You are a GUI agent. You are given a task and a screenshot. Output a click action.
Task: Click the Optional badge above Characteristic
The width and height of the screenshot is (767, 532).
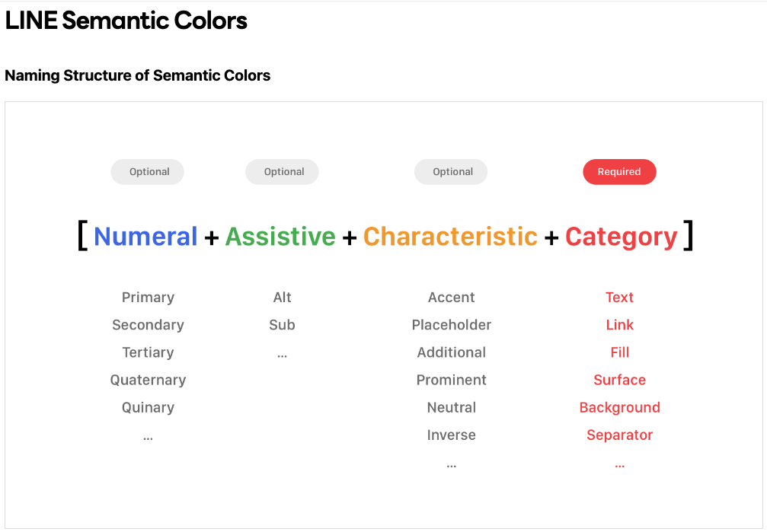pos(451,172)
